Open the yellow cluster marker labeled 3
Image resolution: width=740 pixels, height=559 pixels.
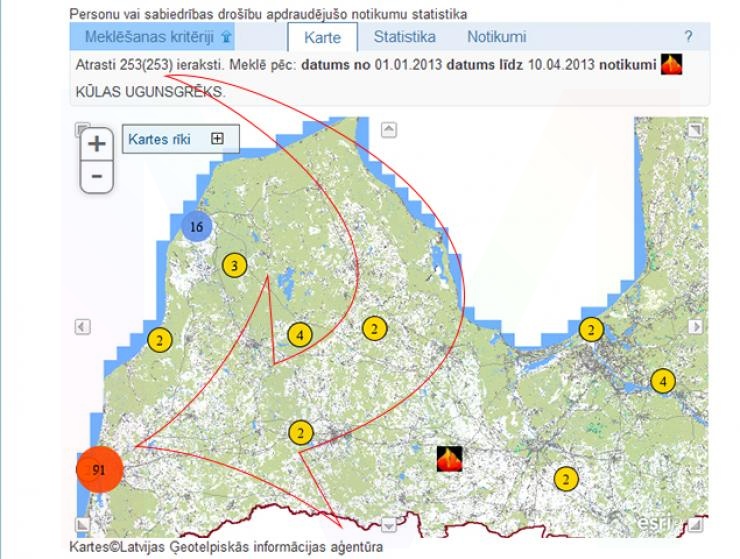[233, 265]
